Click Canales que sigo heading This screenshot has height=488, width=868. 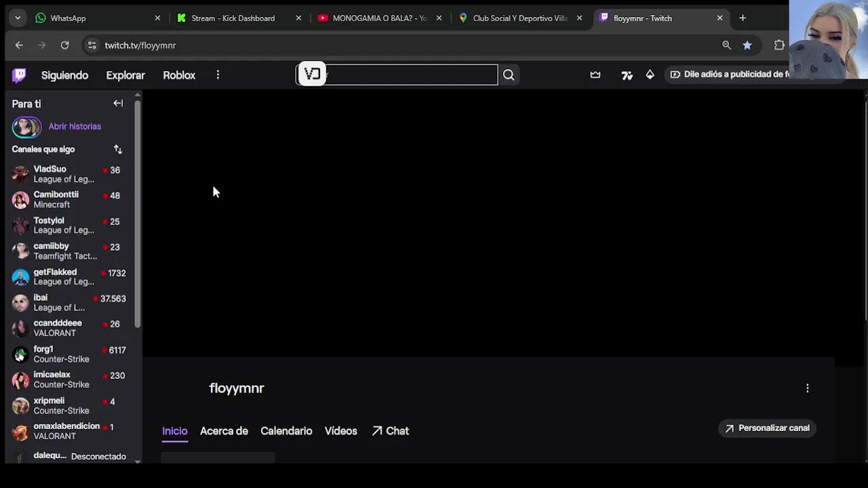tap(43, 149)
